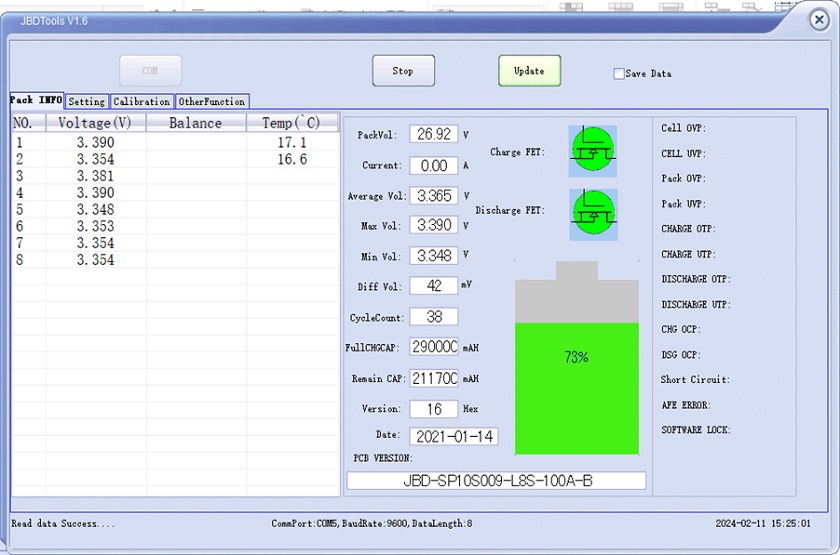
Task: Click the CycleCount field showing 38
Action: pos(434,317)
